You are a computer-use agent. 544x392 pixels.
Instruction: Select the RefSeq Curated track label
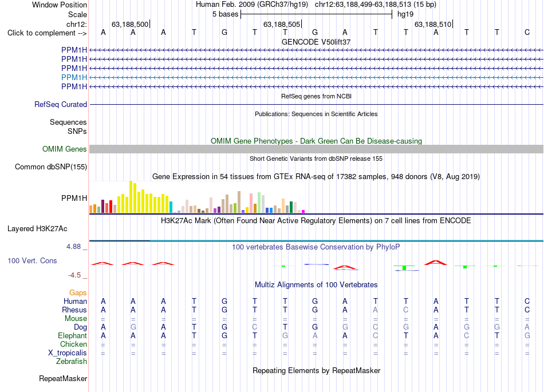[61, 104]
